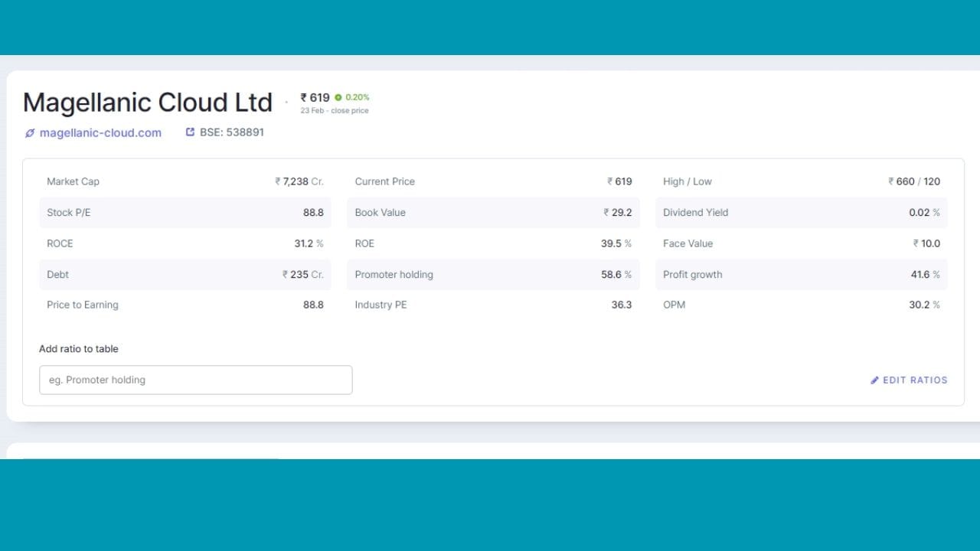Select the Industry PE label
The width and height of the screenshot is (980, 551).
pyautogui.click(x=381, y=305)
